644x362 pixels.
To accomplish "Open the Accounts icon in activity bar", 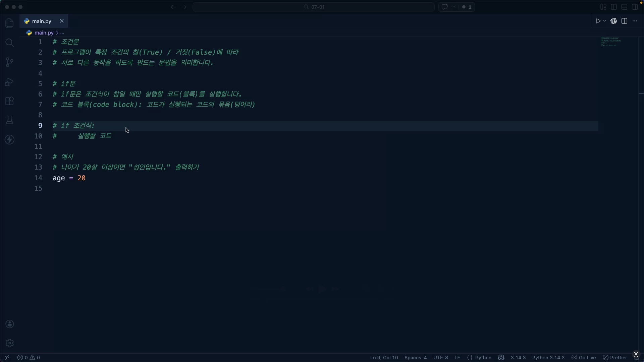I will click(9, 324).
